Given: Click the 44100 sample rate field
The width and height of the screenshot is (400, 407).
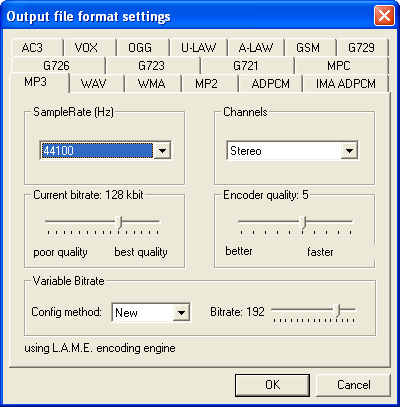Looking at the screenshot, I should [97, 151].
